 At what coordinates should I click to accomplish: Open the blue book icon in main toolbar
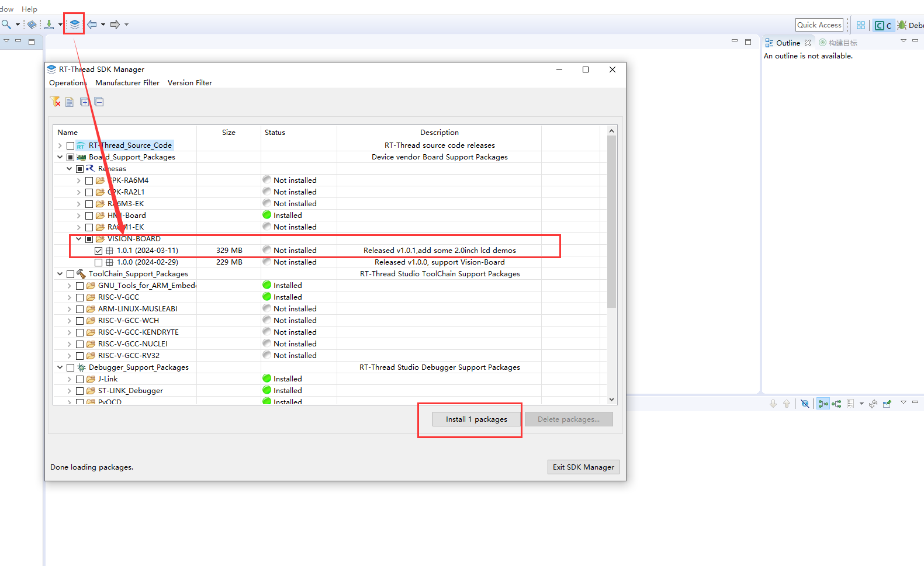32,25
